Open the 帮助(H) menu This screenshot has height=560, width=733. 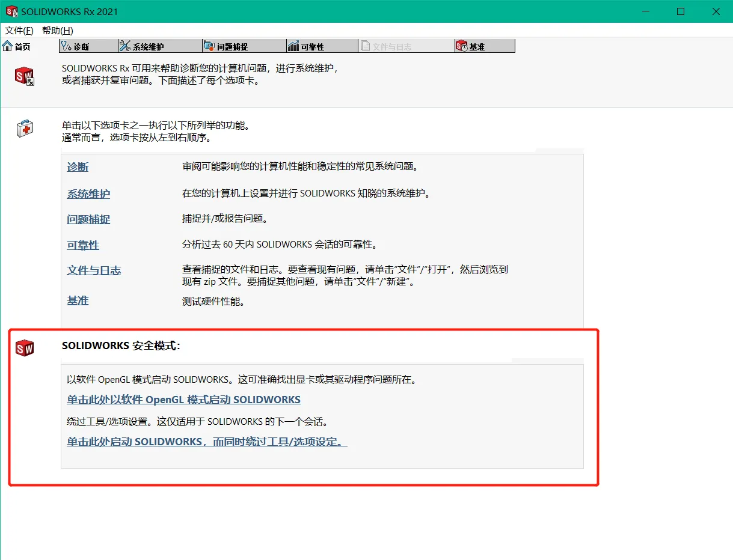[57, 30]
